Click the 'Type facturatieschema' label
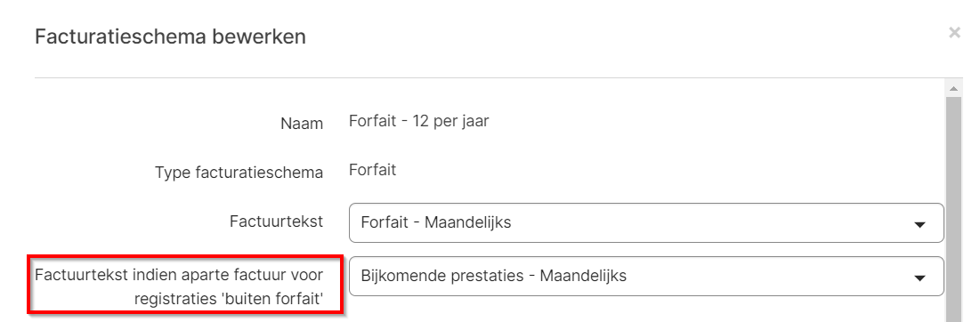 coord(239,173)
